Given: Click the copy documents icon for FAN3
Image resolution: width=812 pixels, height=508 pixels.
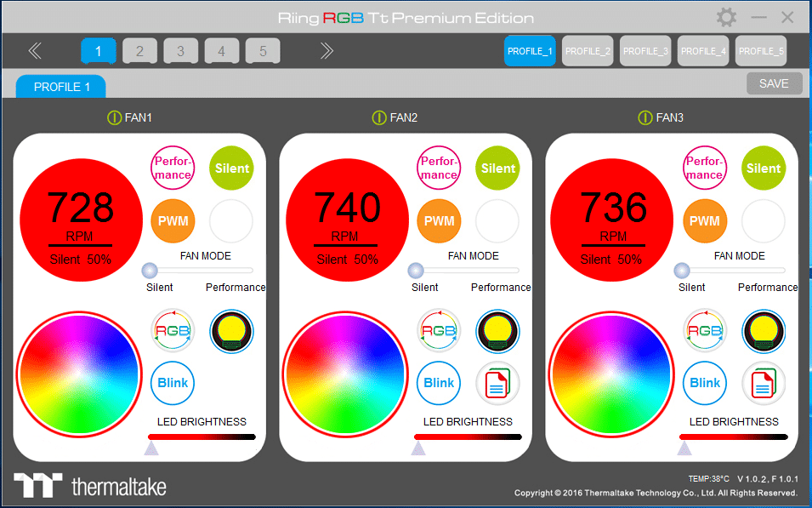Looking at the screenshot, I should pyautogui.click(x=764, y=383).
